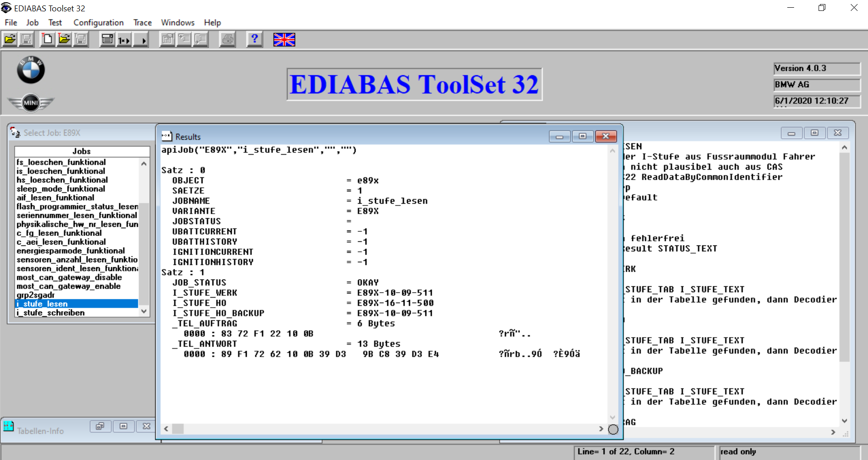Click the greyed printer icon
868x460 pixels.
pos(228,39)
